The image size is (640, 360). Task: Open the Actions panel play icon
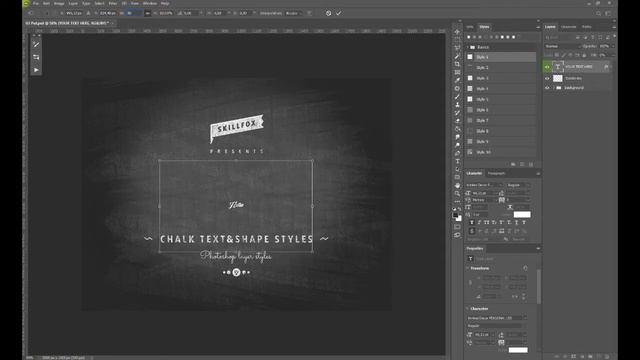[36, 70]
